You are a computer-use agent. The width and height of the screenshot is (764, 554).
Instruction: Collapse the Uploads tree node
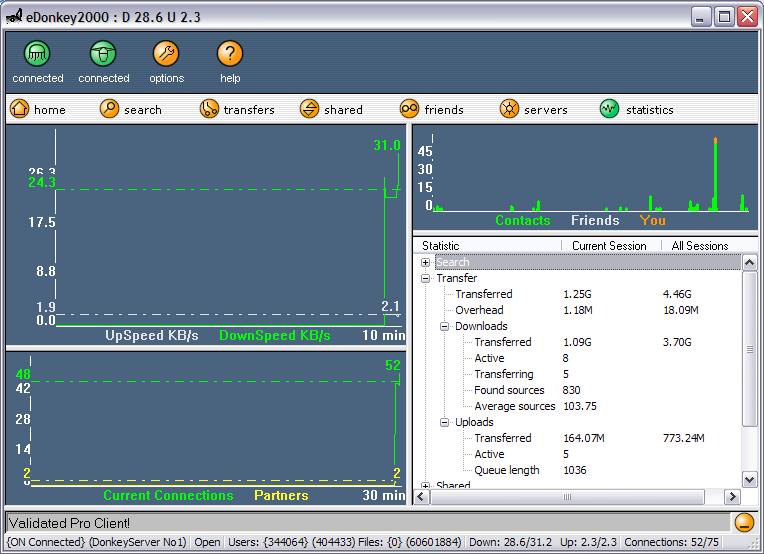pos(444,422)
